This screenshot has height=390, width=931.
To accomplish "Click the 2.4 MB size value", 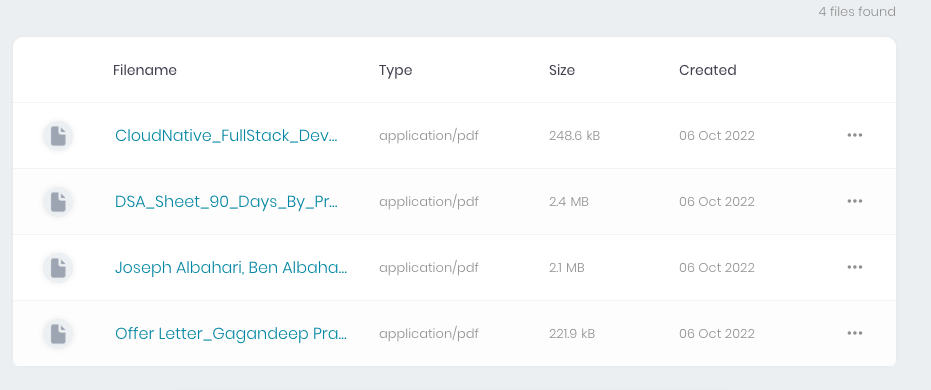I will 569,202.
